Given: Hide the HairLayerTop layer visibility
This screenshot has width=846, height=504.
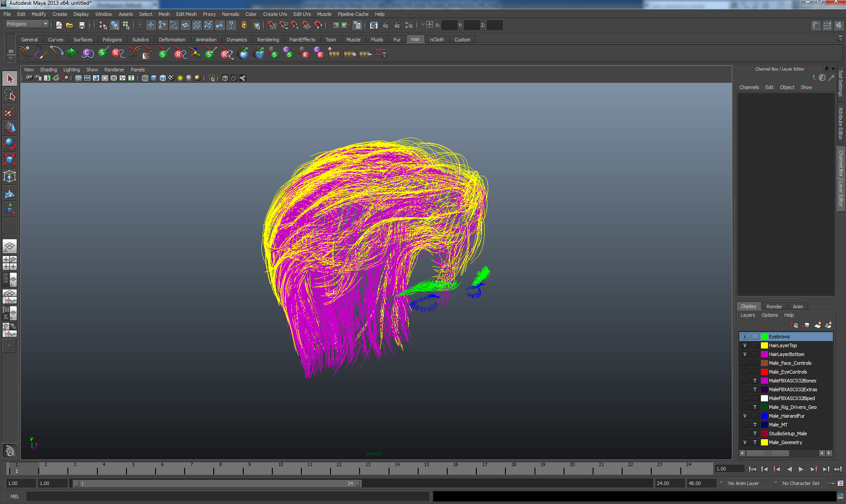Looking at the screenshot, I should click(x=745, y=345).
